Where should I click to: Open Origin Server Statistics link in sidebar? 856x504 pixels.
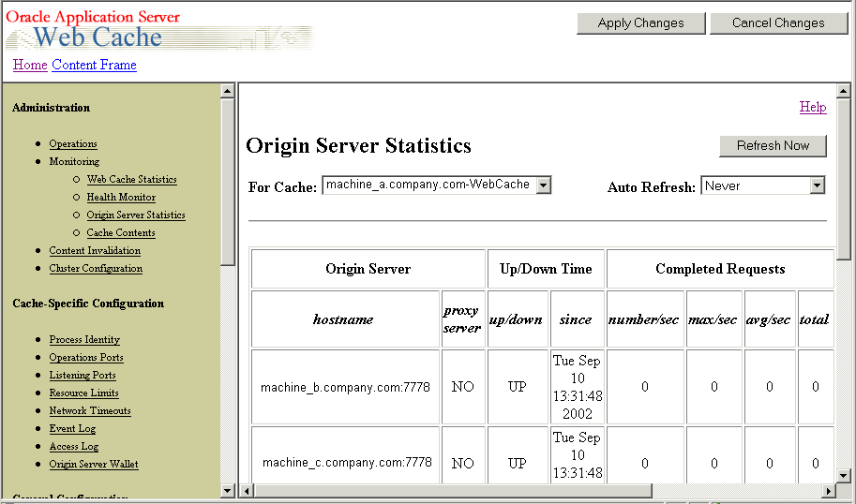tap(136, 215)
